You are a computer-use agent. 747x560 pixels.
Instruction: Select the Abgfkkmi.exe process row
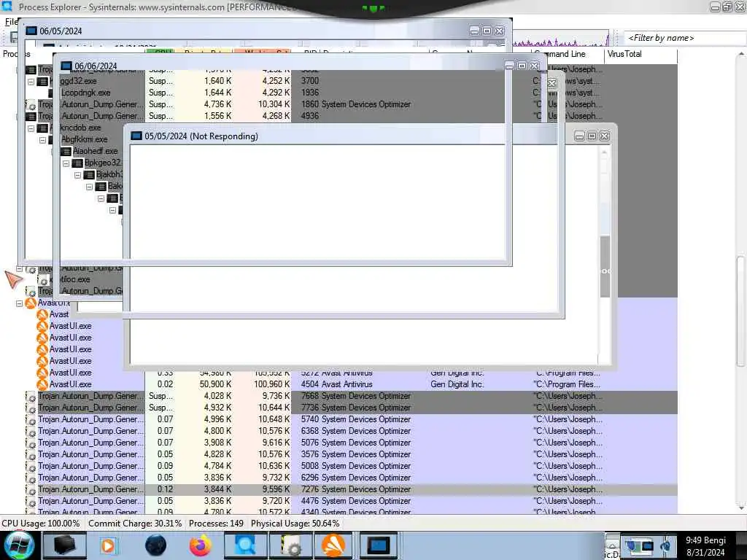(x=85, y=139)
